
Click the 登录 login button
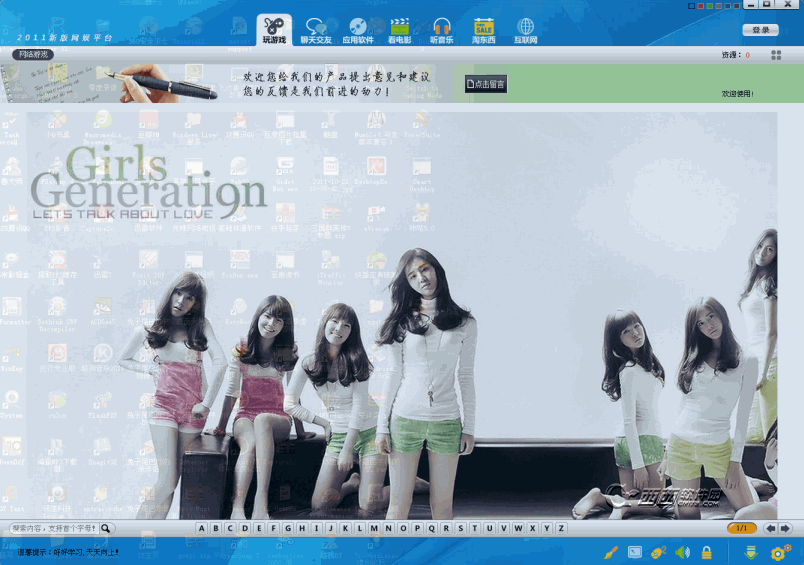click(x=760, y=30)
